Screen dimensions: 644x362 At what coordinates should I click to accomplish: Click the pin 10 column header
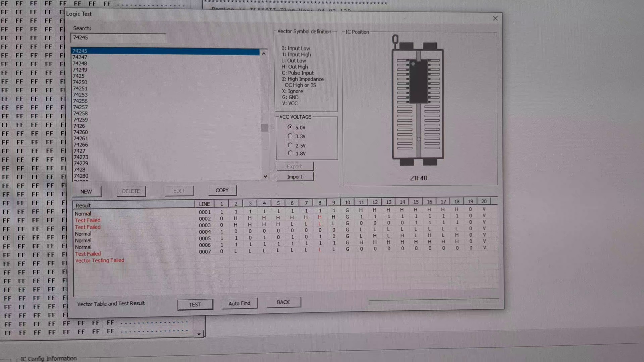pyautogui.click(x=347, y=202)
